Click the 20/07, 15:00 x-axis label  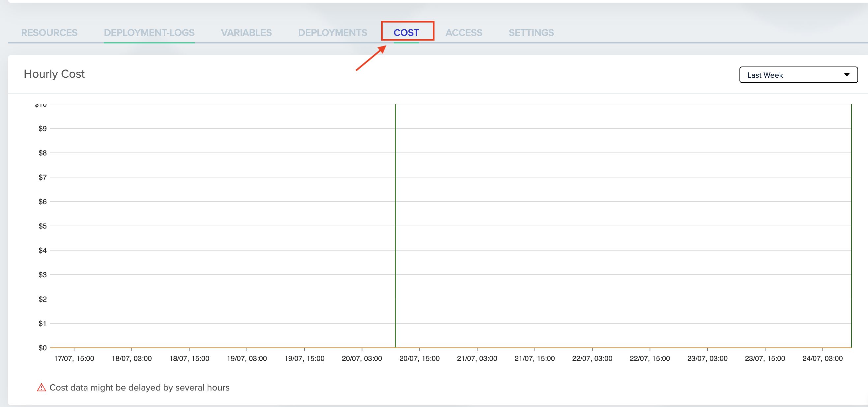[x=419, y=358]
